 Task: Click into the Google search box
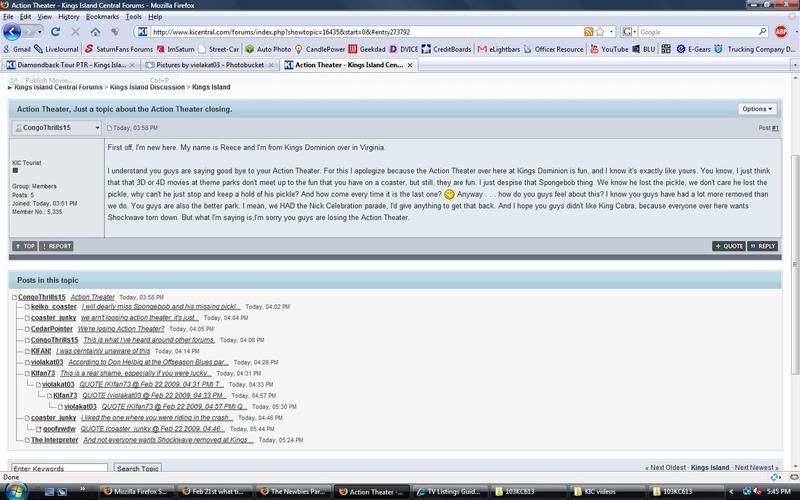[697, 32]
